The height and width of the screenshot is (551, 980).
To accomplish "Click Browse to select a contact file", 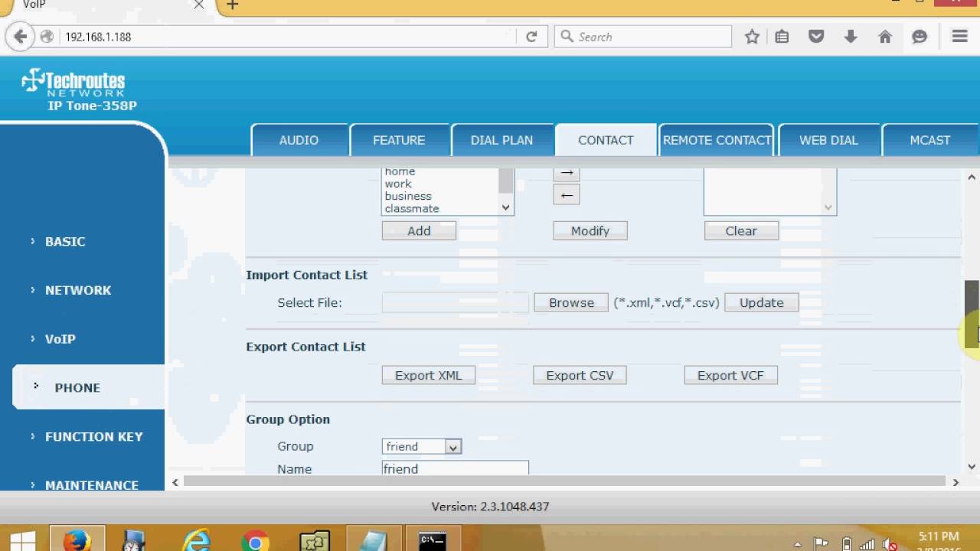I will pyautogui.click(x=571, y=302).
